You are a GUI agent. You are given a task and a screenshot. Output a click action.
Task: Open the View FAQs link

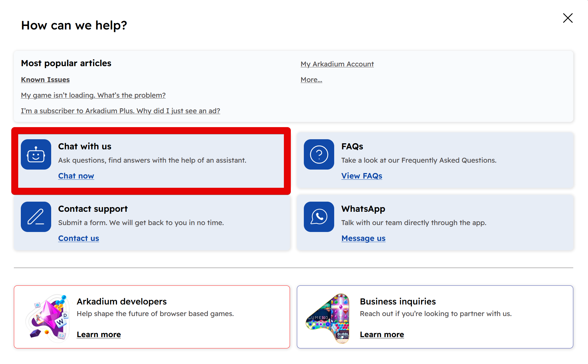361,176
